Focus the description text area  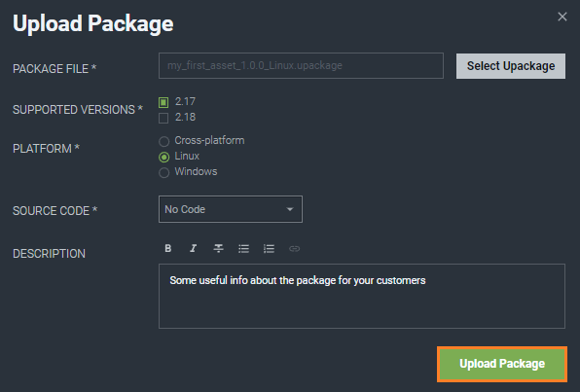click(x=362, y=297)
